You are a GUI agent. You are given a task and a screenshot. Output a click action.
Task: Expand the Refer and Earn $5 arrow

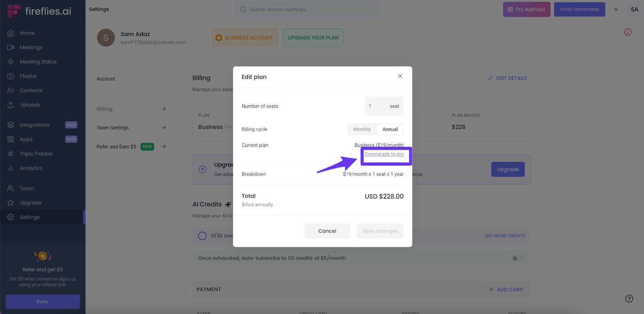[164, 147]
